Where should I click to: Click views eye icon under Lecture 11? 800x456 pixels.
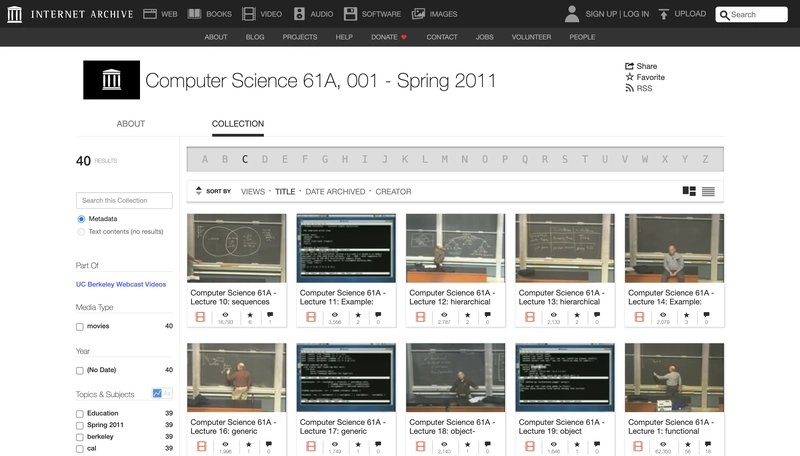click(335, 315)
